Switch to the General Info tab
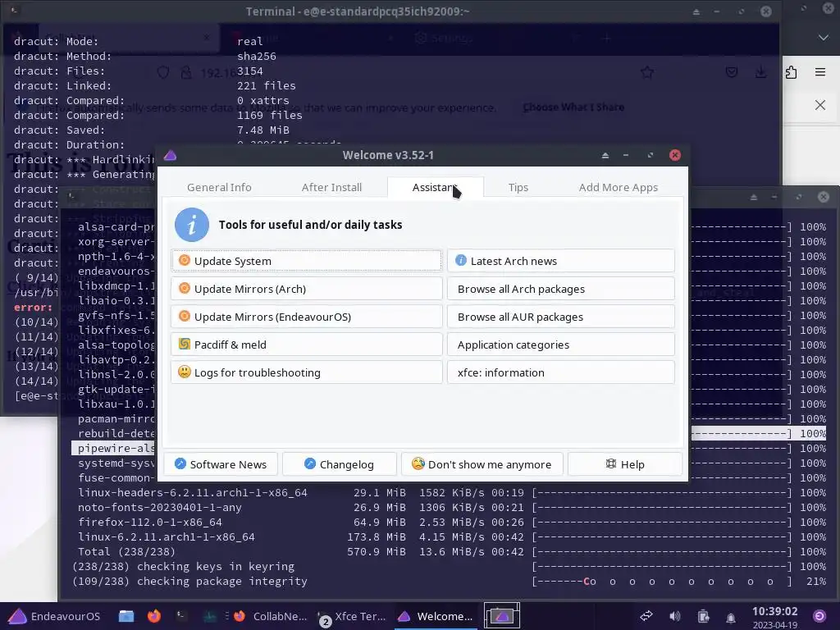The height and width of the screenshot is (630, 840). (219, 188)
